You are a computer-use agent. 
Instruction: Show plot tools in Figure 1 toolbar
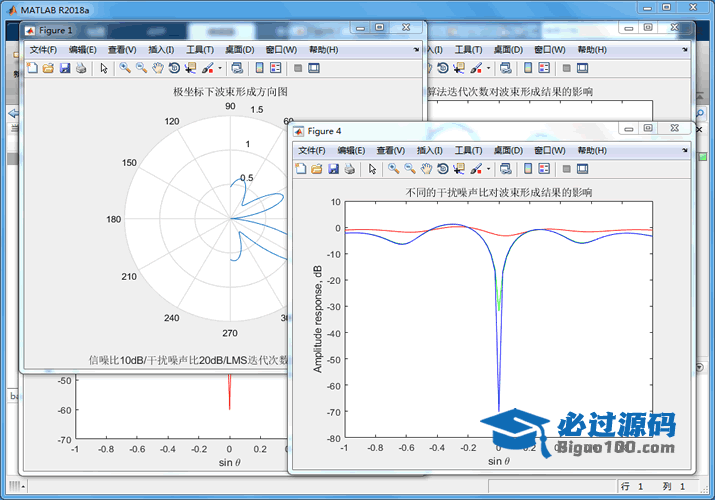314,68
